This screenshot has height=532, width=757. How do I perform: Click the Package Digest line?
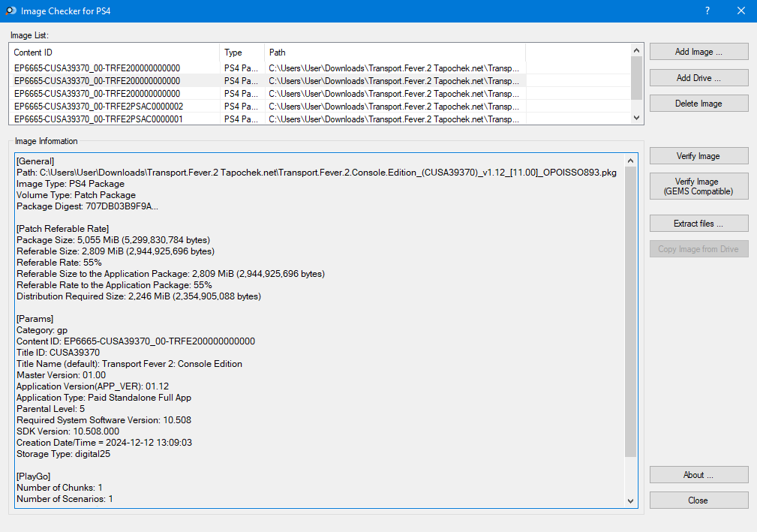[x=87, y=206]
